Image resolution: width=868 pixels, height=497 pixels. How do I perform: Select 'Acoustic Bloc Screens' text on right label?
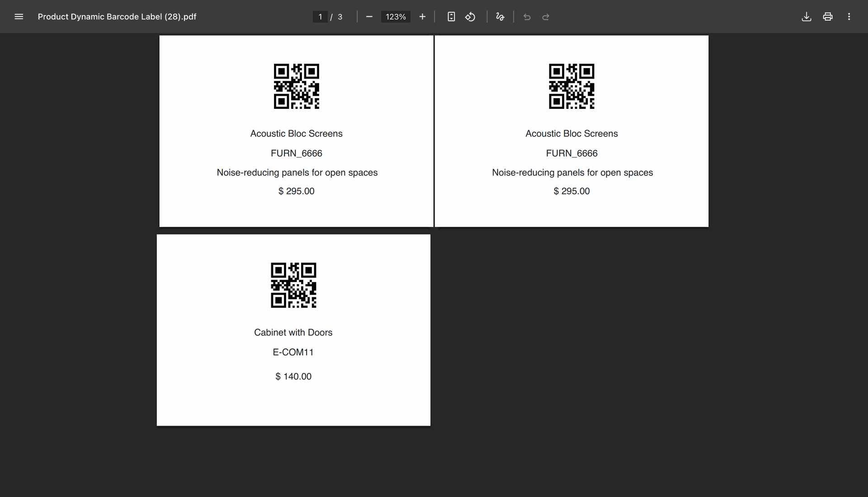click(571, 134)
